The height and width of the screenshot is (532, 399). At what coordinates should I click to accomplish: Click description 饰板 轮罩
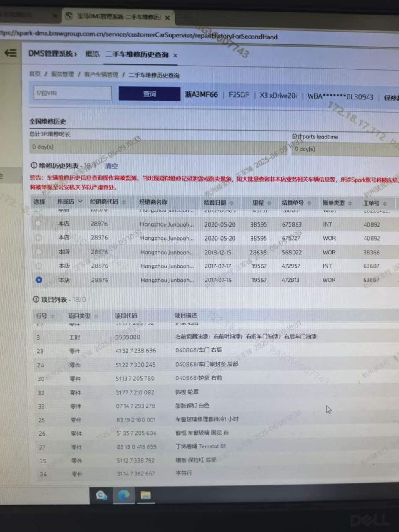click(x=187, y=392)
